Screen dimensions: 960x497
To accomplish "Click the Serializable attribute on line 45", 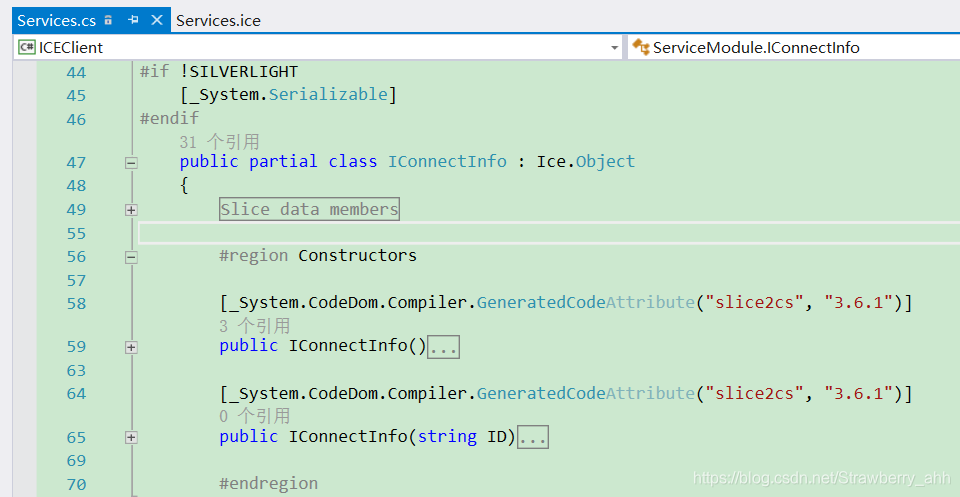I will click(329, 94).
